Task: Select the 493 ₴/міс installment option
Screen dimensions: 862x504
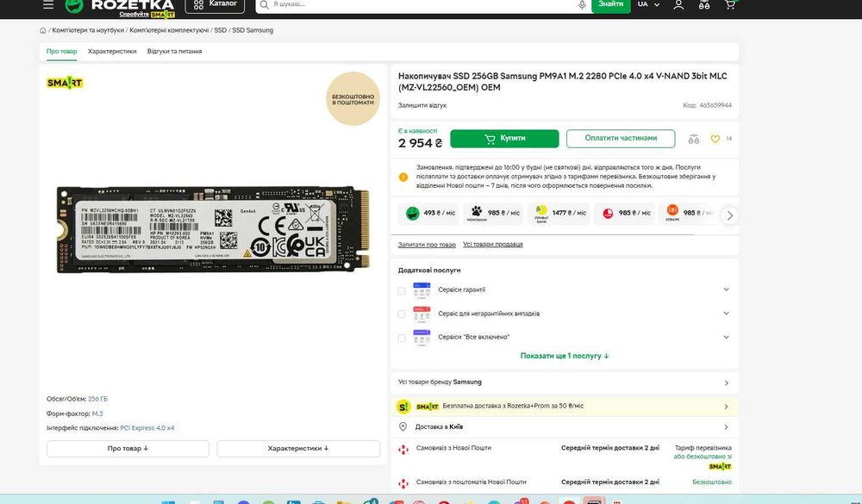Action: point(430,214)
